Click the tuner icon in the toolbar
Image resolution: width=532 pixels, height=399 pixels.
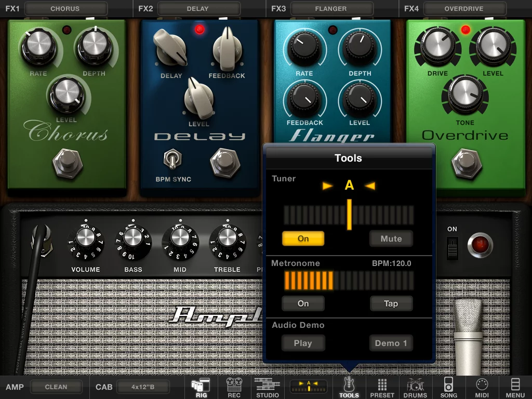308,387
